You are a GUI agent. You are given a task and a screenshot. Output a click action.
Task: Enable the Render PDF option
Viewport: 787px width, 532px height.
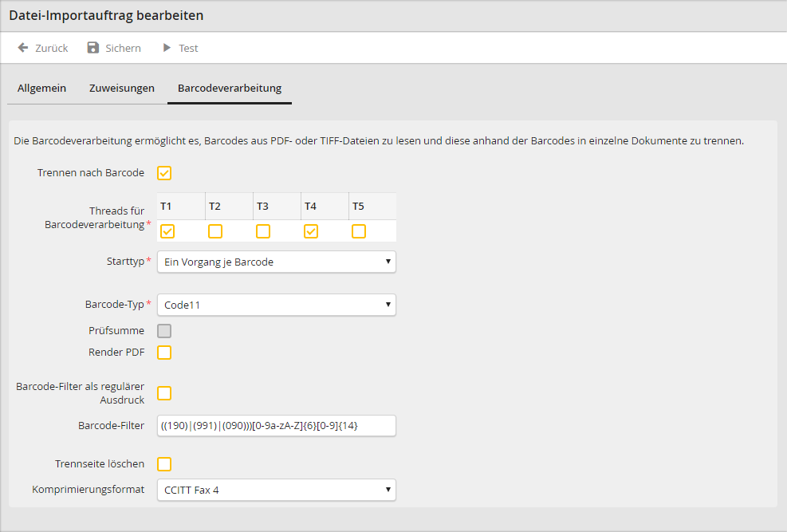[x=164, y=352]
